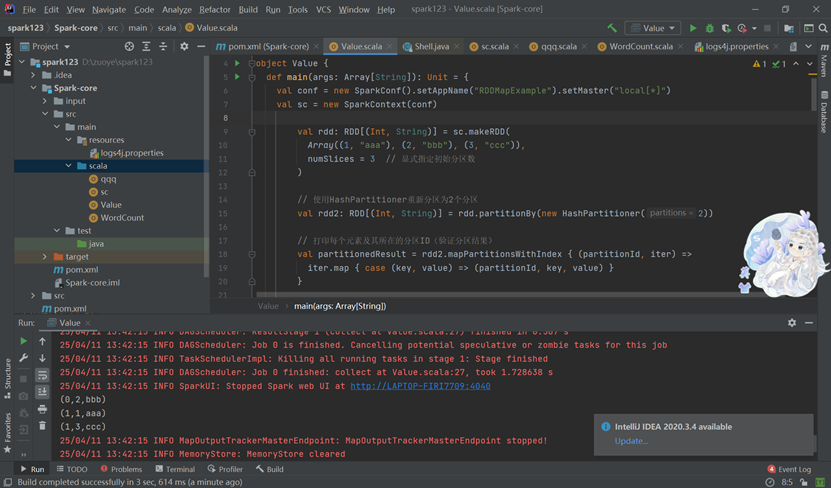Click the Project tree vertical scrollbar

[x=206, y=164]
